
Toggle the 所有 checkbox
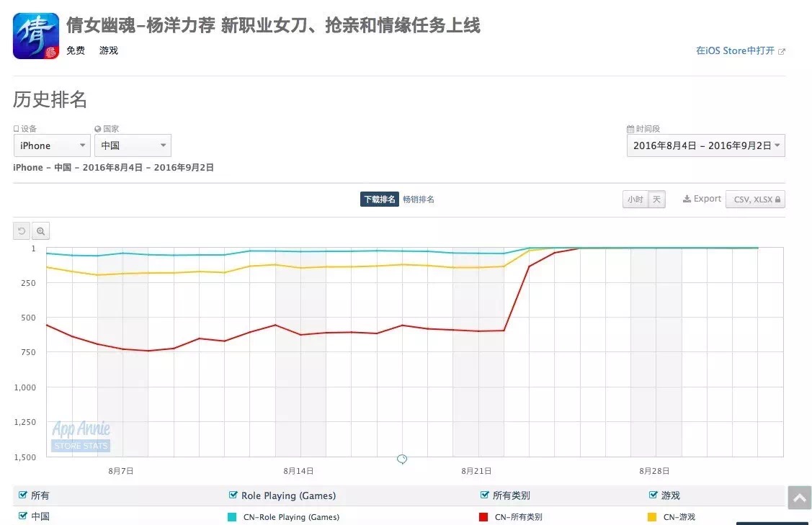23,495
